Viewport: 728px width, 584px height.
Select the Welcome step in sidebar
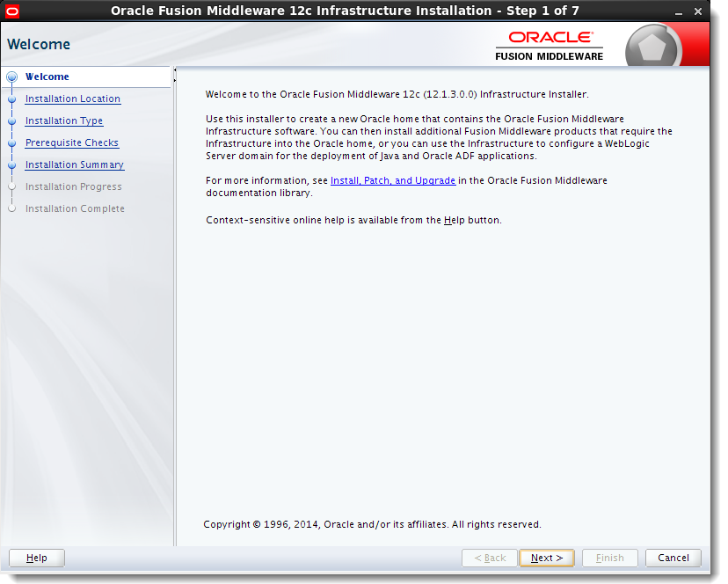pyautogui.click(x=47, y=77)
